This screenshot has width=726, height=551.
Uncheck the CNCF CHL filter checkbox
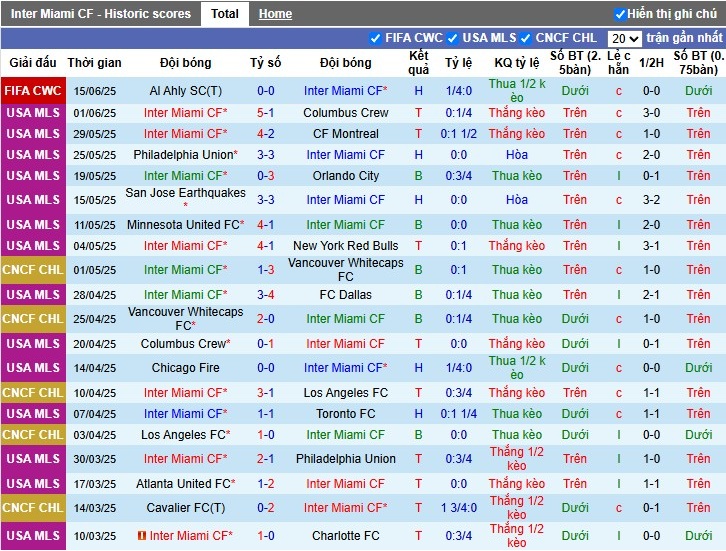[x=526, y=38]
